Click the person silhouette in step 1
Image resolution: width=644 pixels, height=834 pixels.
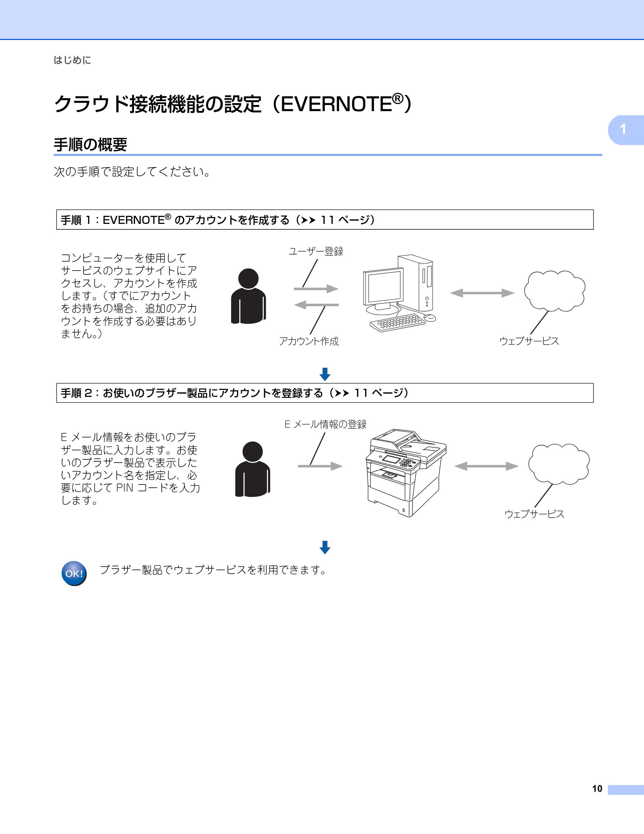pyautogui.click(x=249, y=296)
